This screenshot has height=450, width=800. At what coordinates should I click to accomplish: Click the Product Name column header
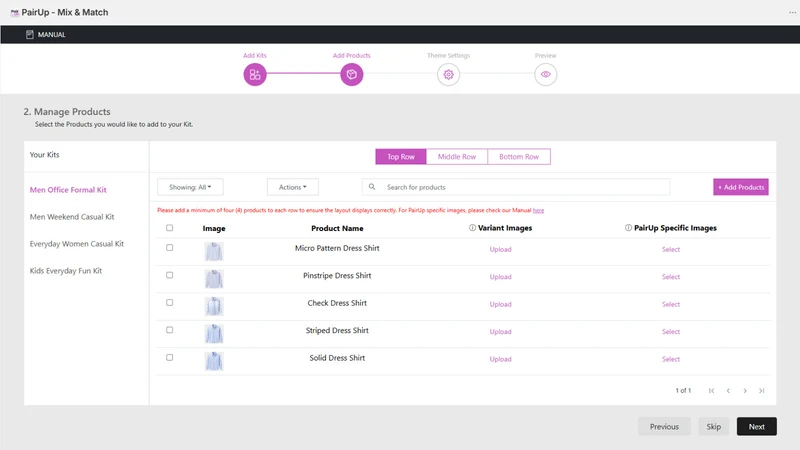337,229
